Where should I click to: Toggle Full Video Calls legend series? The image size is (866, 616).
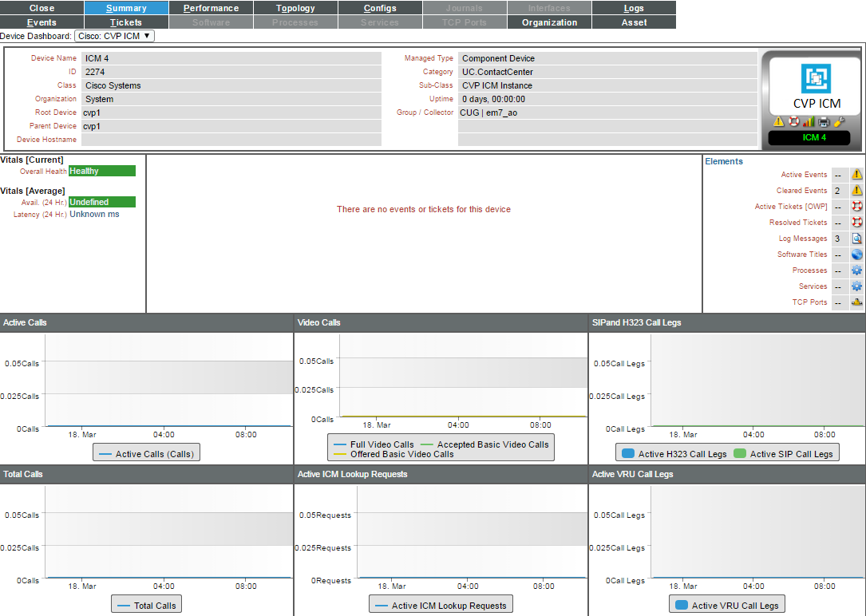[x=374, y=444]
